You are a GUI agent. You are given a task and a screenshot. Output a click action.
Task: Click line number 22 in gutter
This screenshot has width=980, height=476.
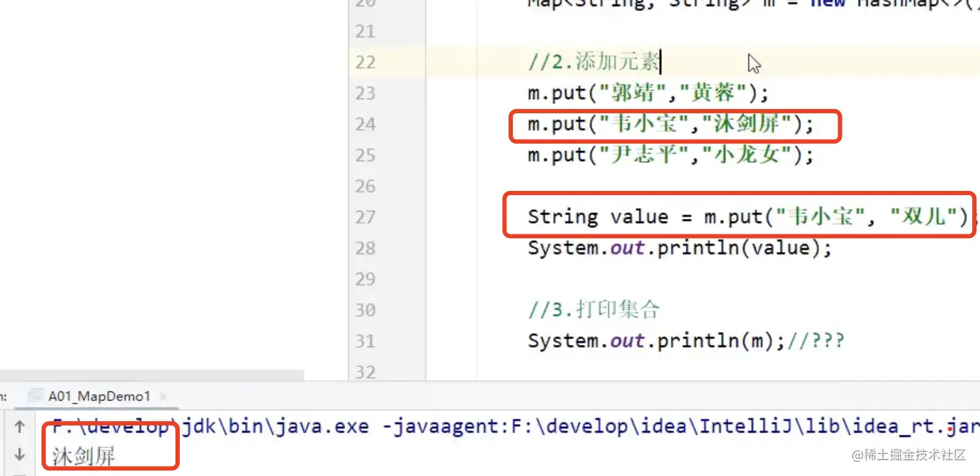[x=365, y=63]
